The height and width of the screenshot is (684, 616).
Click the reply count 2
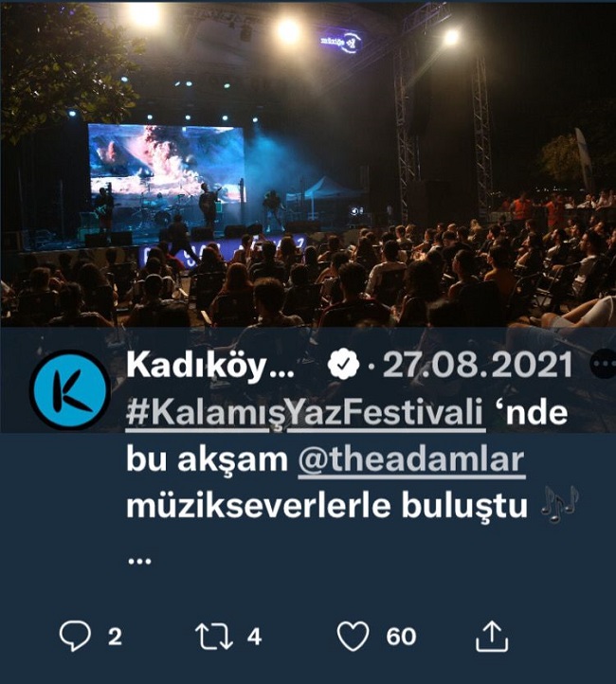pyautogui.click(x=115, y=637)
